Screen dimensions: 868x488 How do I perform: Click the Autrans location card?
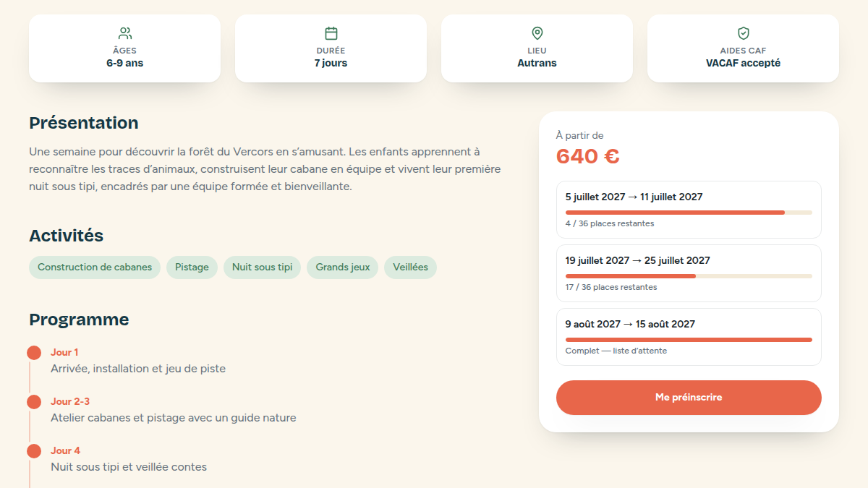(537, 48)
